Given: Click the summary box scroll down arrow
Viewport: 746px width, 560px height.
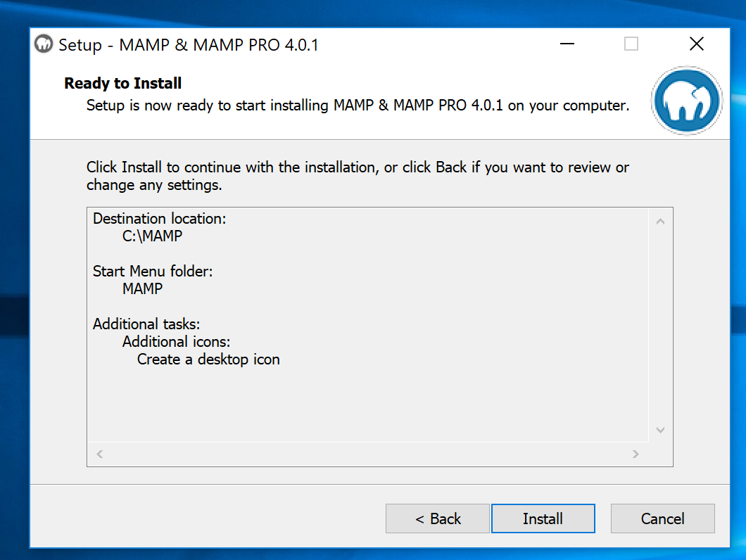Looking at the screenshot, I should (660, 429).
